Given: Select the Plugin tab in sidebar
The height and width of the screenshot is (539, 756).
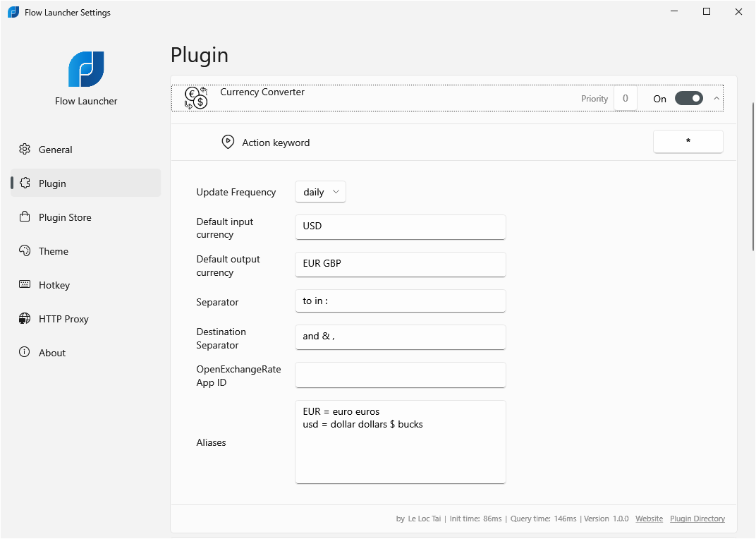Looking at the screenshot, I should [86, 183].
